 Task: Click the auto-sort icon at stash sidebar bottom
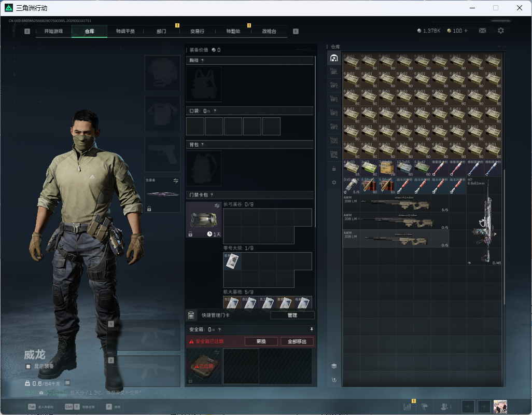(x=334, y=380)
